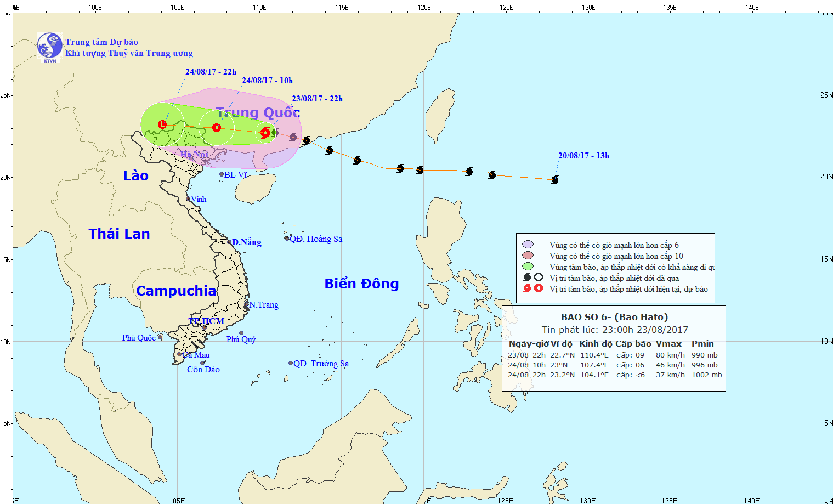Click the 'Hà Nội' city label
Screen dimensions: 833x504
click(194, 155)
